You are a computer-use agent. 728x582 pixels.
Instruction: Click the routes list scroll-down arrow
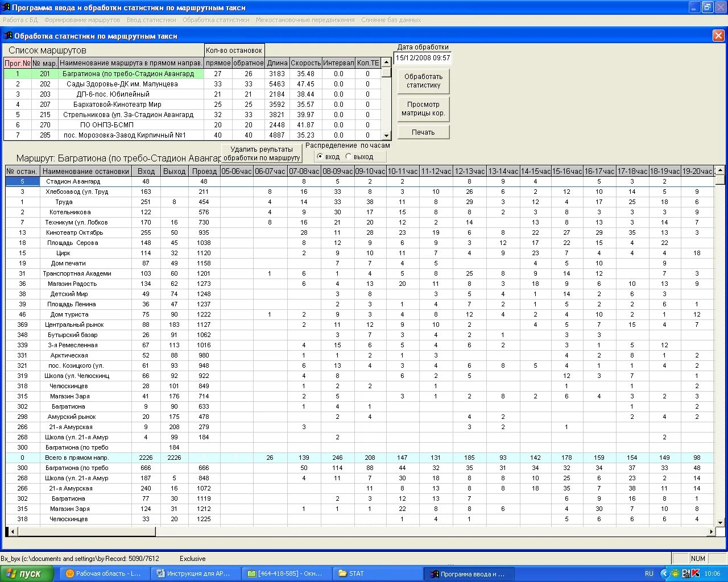pos(386,135)
